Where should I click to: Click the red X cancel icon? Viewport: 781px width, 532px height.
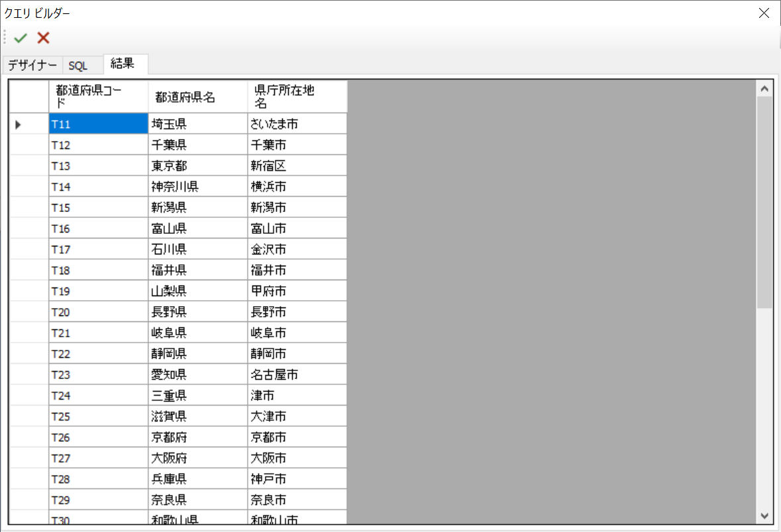pos(43,38)
